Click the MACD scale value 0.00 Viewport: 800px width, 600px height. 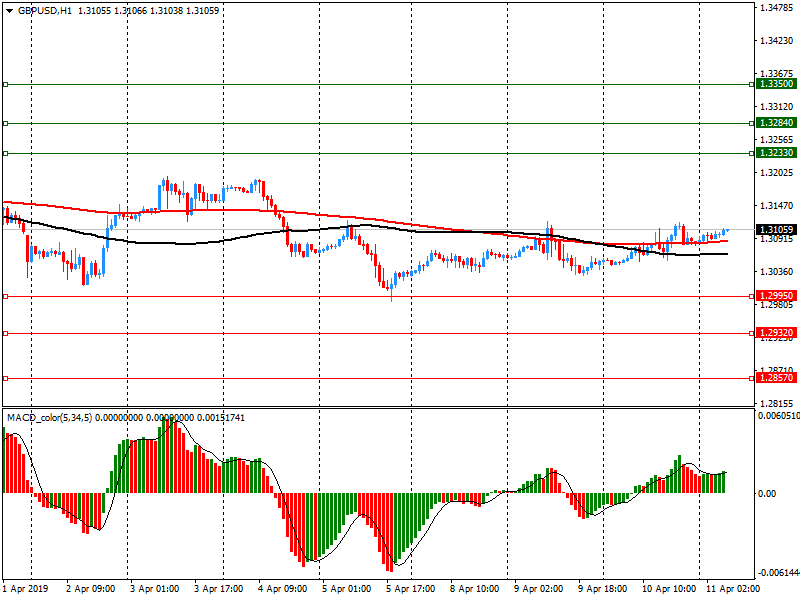tap(768, 494)
